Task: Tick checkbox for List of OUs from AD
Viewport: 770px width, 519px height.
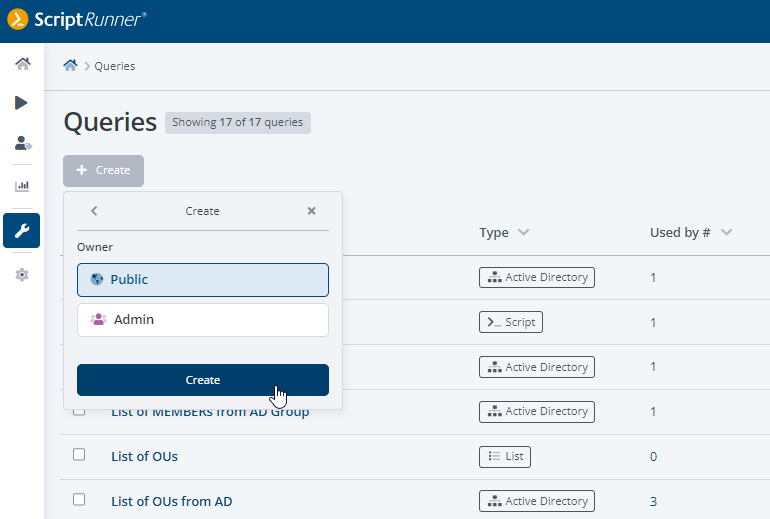Action: point(79,500)
